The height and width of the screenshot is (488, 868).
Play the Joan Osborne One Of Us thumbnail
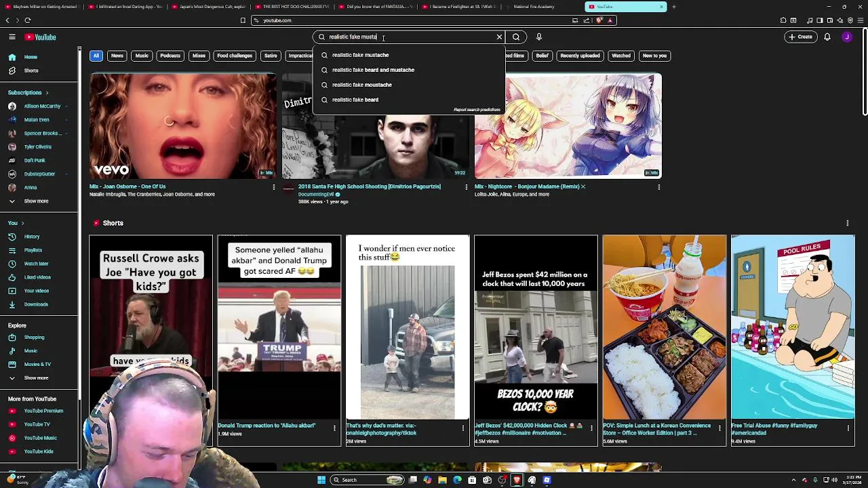tap(183, 126)
